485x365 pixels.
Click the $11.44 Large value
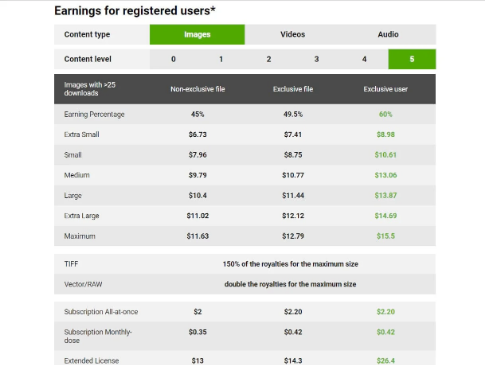point(293,195)
